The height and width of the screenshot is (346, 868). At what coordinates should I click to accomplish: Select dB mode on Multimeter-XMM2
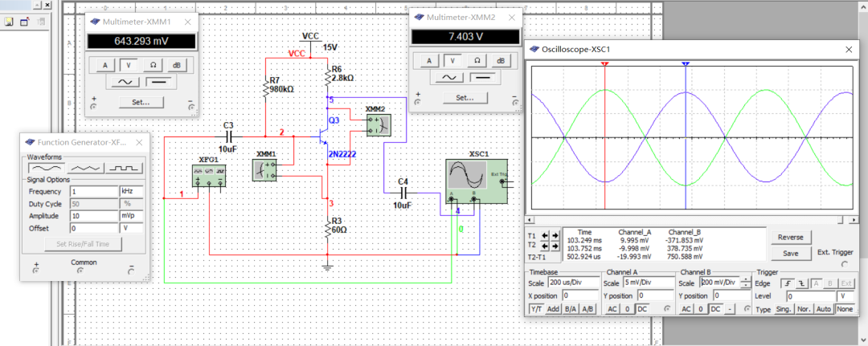(x=501, y=61)
